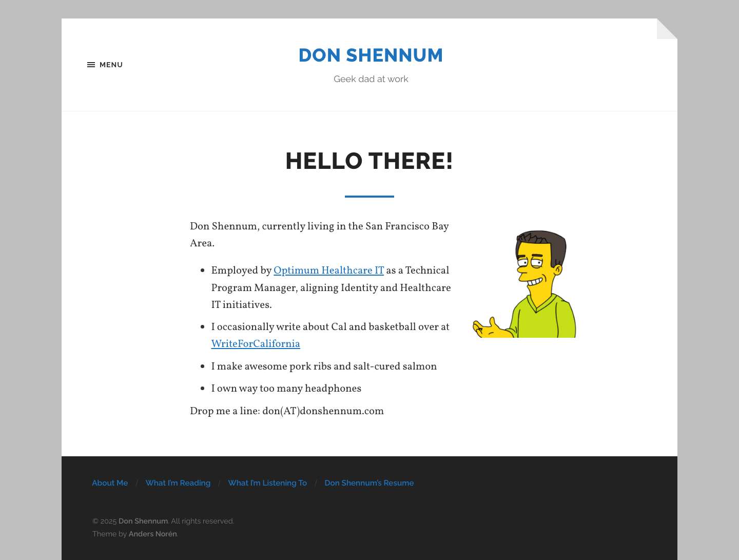Select the What I'm Reading menu item
Viewport: 739px width, 560px height.
pos(178,483)
